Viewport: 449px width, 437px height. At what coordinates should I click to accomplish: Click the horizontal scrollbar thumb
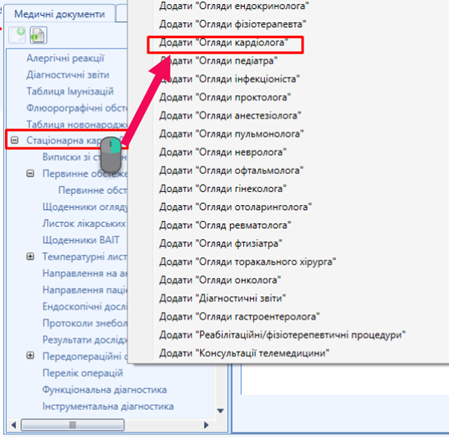73,425
